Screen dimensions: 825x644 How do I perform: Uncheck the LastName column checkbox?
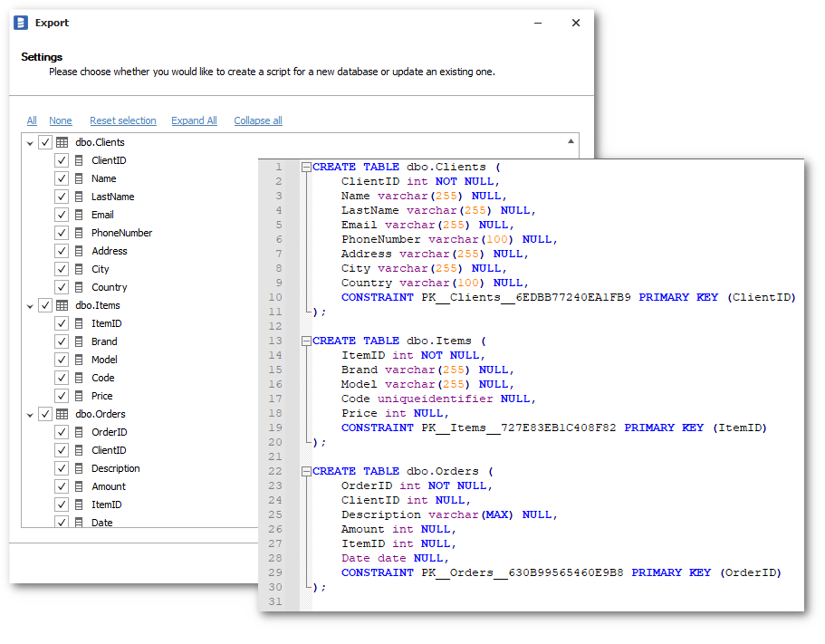coord(62,197)
